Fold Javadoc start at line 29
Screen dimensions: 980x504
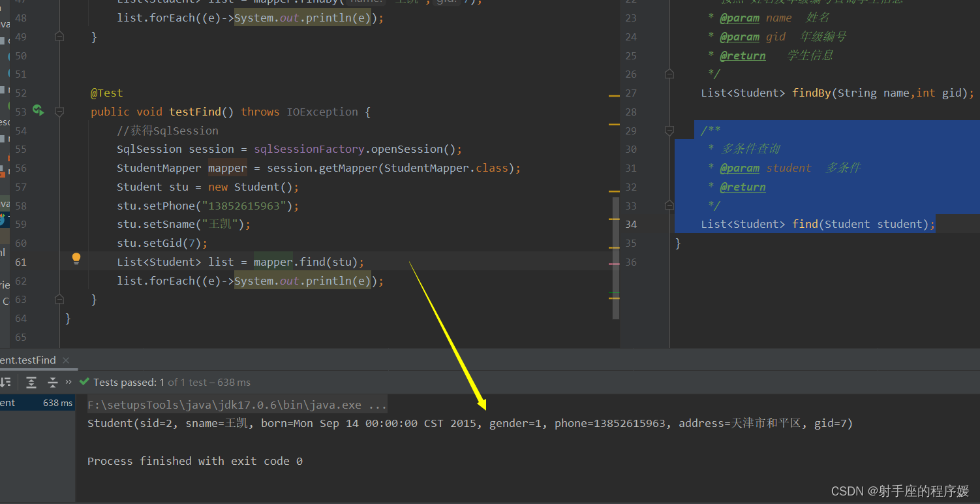(x=669, y=131)
